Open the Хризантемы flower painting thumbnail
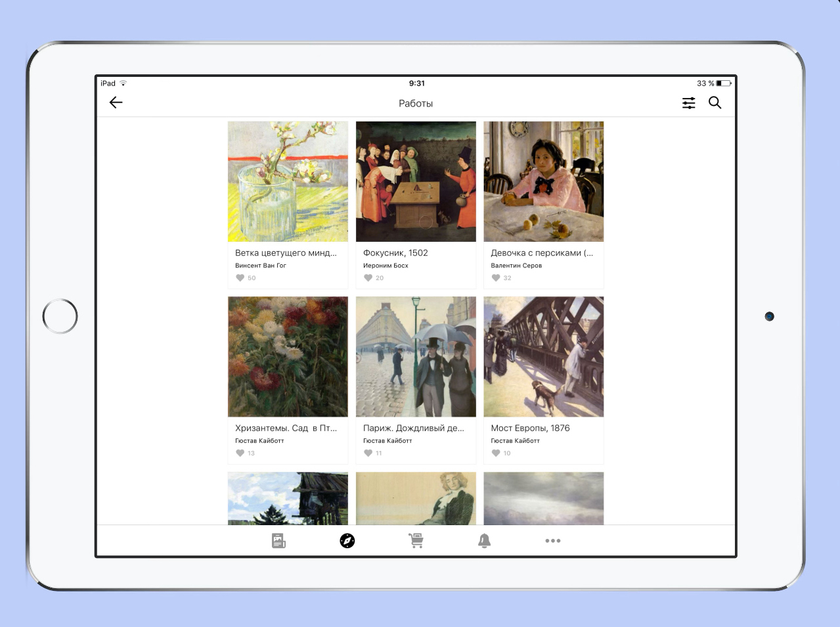 (288, 357)
